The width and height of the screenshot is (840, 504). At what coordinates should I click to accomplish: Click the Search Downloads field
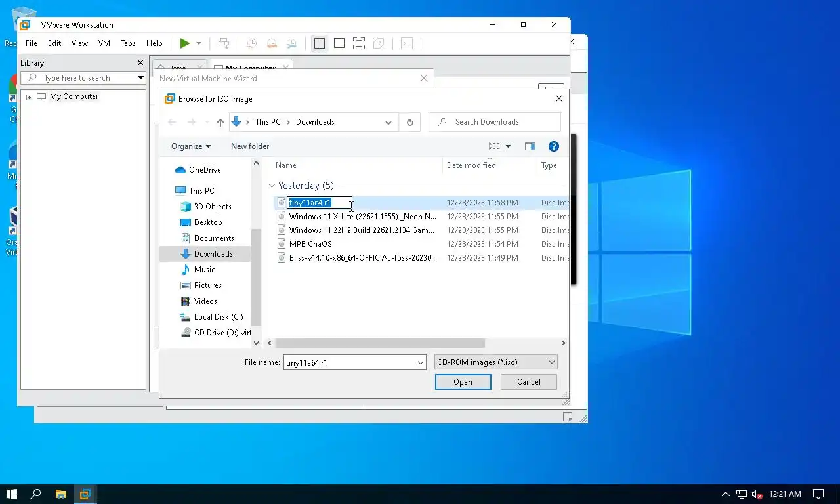click(x=495, y=122)
